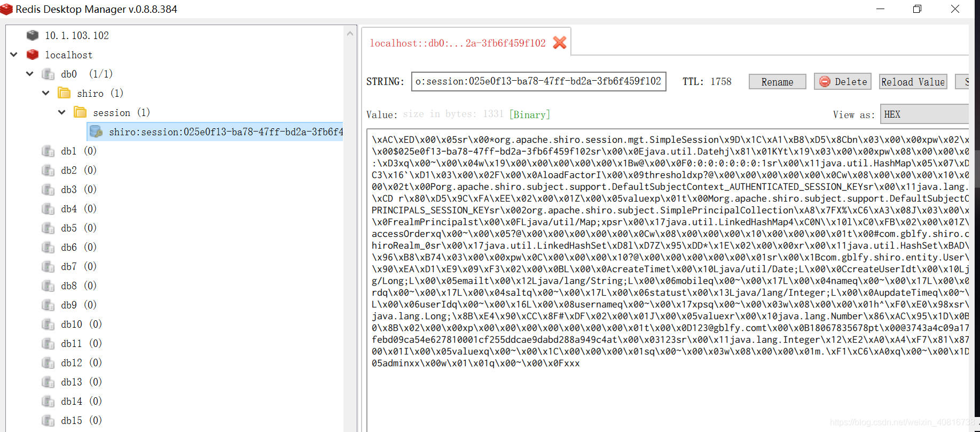The height and width of the screenshot is (432, 980).
Task: Click the db15 database icon
Action: 48,420
